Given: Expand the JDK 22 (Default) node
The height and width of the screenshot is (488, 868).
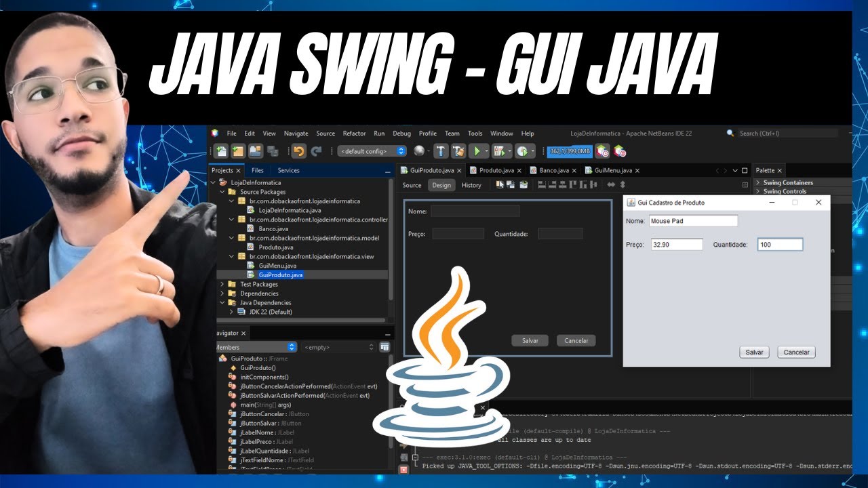Looking at the screenshot, I should point(231,312).
